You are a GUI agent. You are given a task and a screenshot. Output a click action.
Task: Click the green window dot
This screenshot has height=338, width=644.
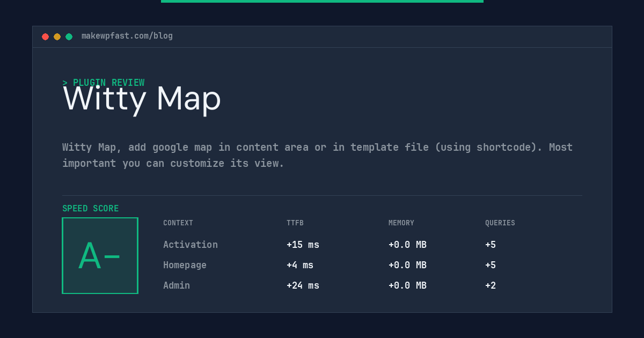(x=69, y=36)
